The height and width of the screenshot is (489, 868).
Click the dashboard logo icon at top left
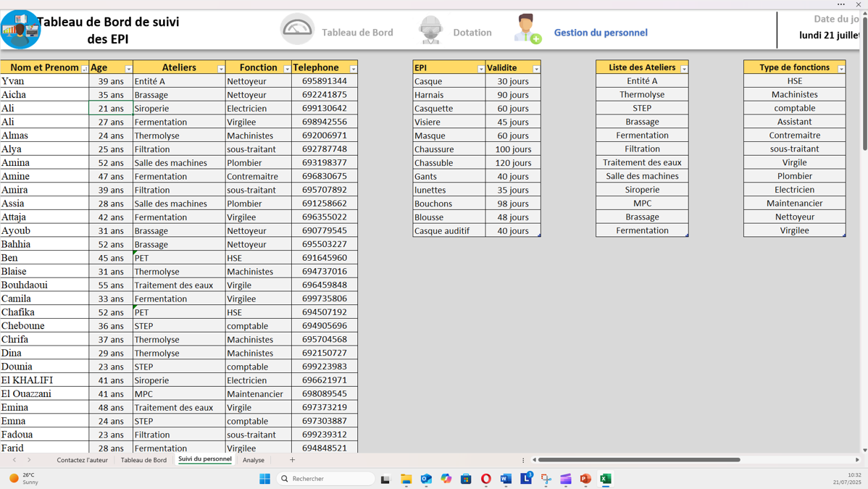pos(20,30)
